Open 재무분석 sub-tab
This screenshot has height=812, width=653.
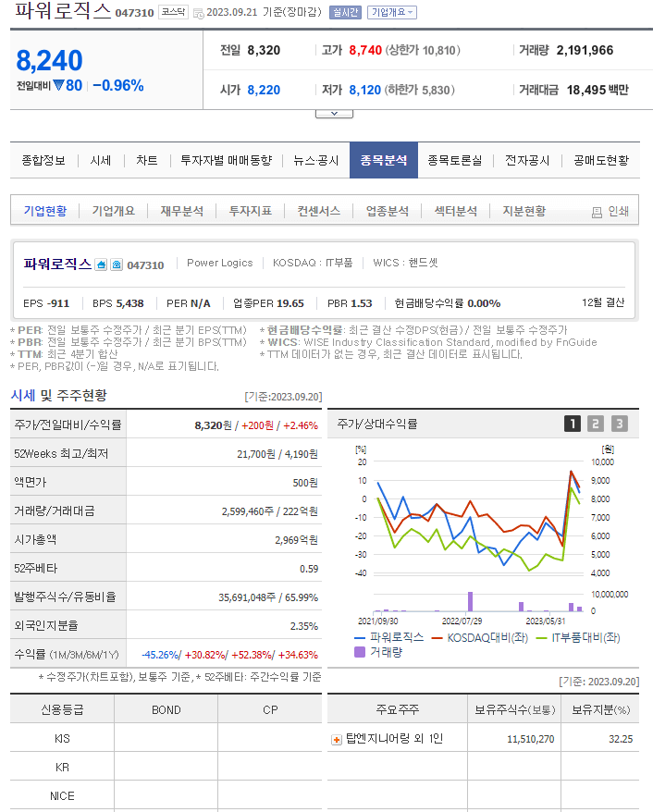pos(182,211)
